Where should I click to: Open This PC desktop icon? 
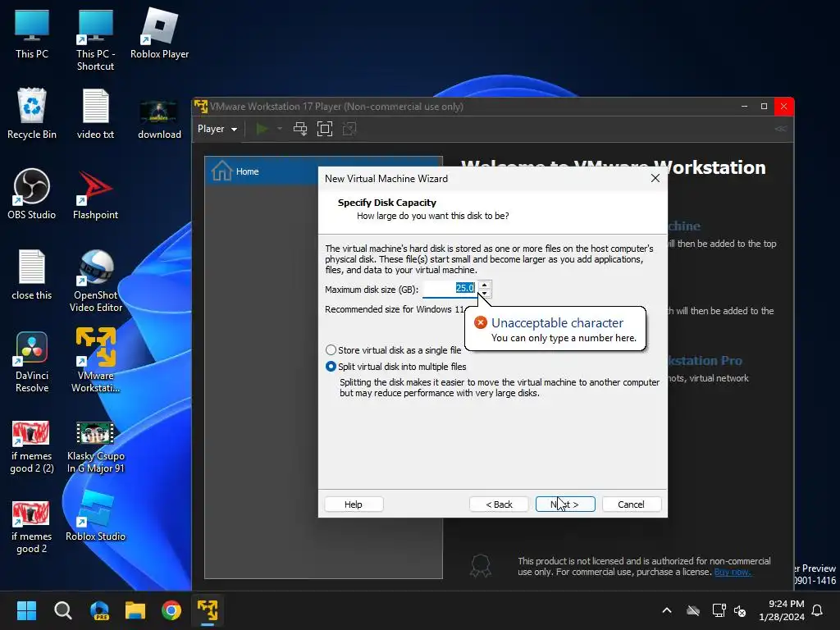pyautogui.click(x=32, y=33)
